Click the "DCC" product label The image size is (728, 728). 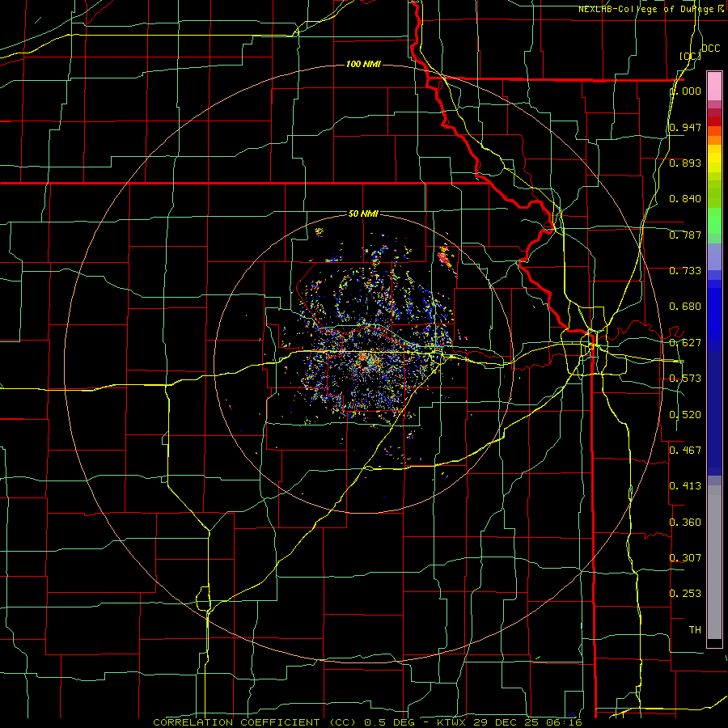710,49
